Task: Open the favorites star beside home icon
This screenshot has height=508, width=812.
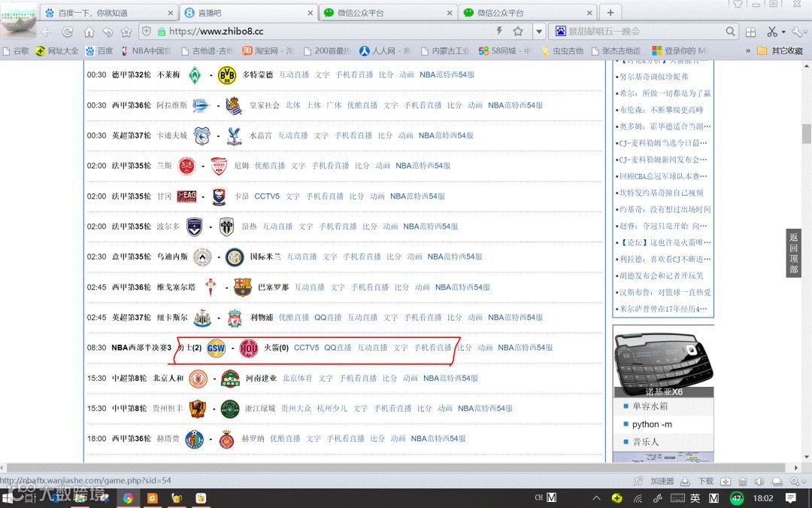Action: point(126,32)
